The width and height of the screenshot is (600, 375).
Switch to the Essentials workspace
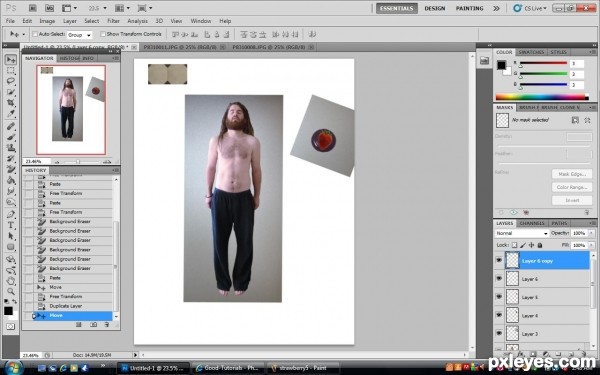click(397, 8)
